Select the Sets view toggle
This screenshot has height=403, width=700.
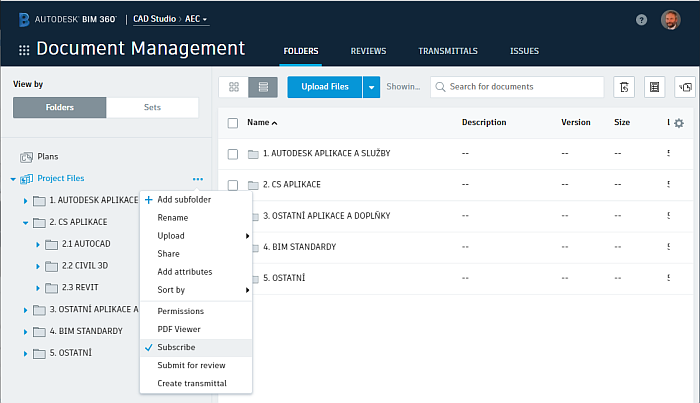pyautogui.click(x=152, y=108)
